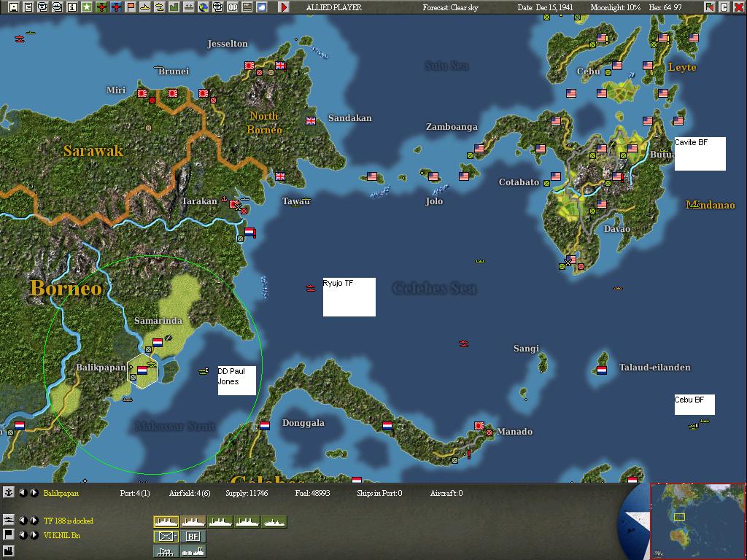This screenshot has height=560, width=747.
Task: Click the red Ryujo TF ship marker
Action: point(311,288)
